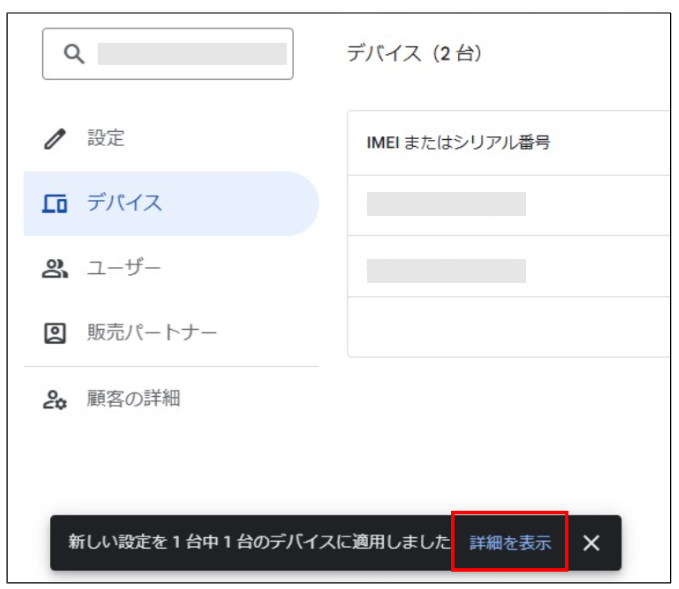Click the devices icon beside デバイス
Image resolution: width=679 pixels, height=589 pixels.
[x=55, y=204]
